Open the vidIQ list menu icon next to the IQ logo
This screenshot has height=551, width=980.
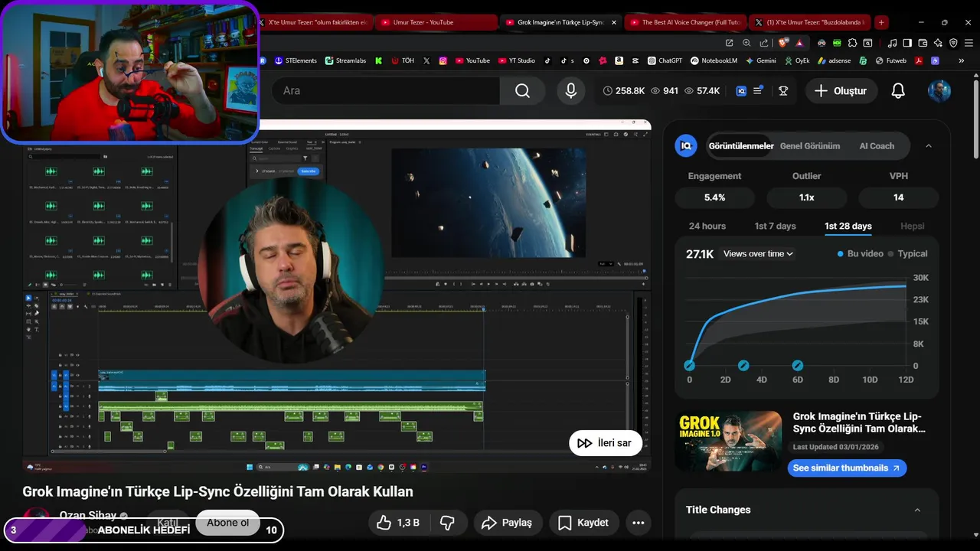tap(757, 90)
